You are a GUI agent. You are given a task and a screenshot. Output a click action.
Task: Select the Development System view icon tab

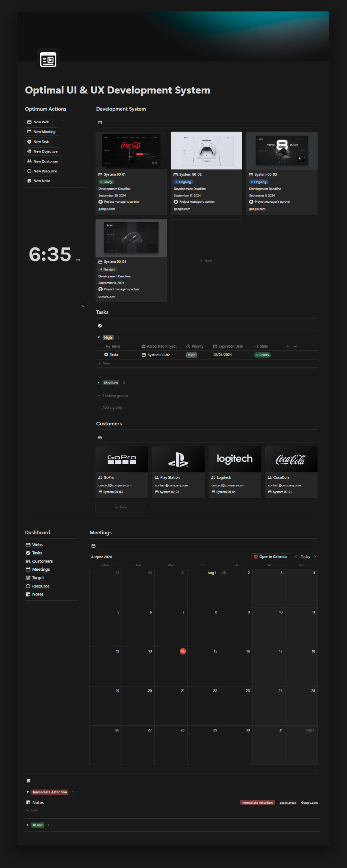(100, 123)
